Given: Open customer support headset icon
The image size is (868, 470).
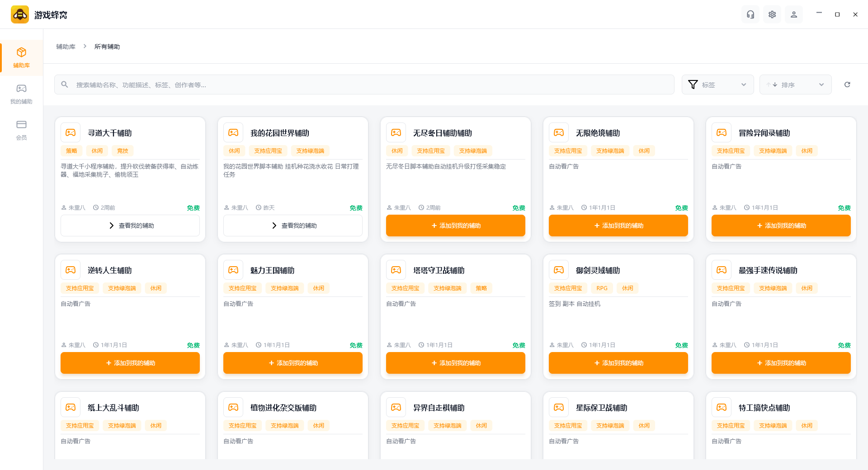Looking at the screenshot, I should click(750, 14).
